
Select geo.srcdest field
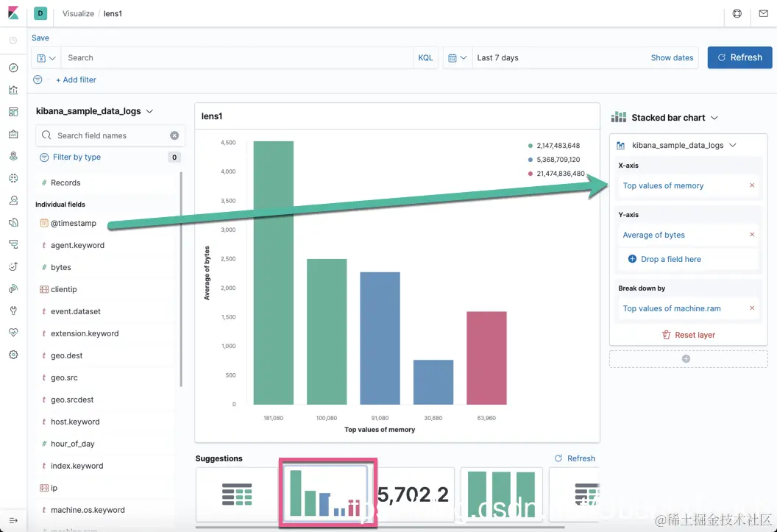[x=105, y=400]
